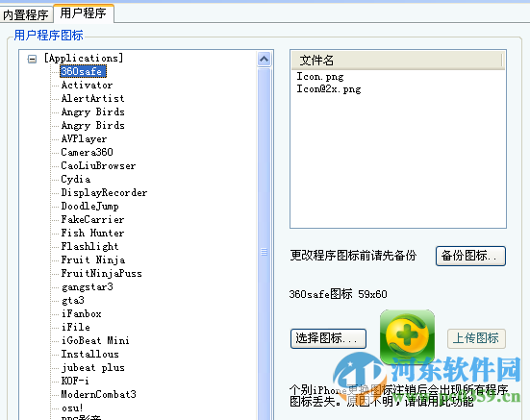
Task: Select the 用户程序 tab
Action: [83, 13]
